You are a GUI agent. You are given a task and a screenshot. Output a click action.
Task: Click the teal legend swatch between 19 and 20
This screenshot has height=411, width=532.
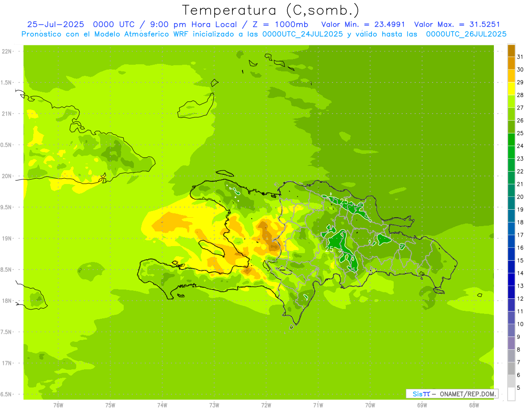511,203
